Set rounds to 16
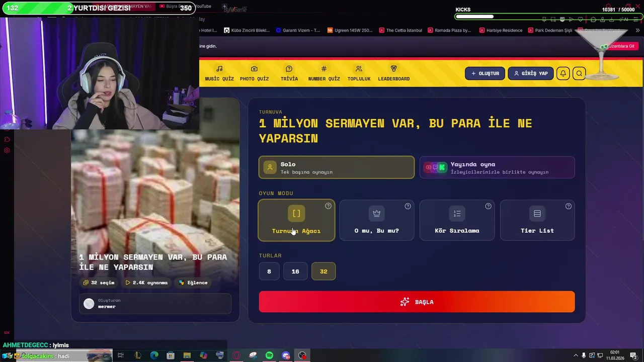 295,271
